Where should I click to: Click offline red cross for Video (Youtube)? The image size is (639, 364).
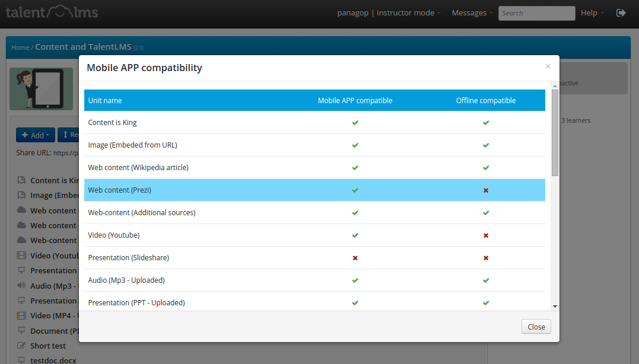point(486,235)
